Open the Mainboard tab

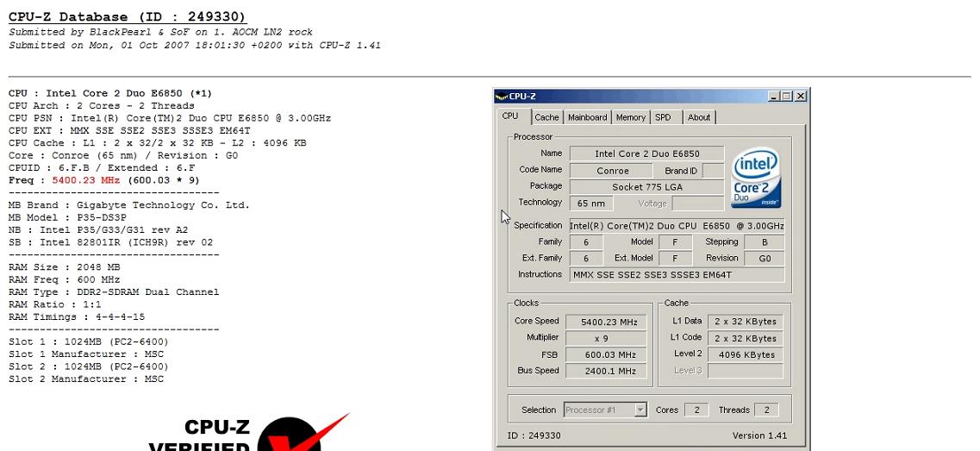point(588,117)
